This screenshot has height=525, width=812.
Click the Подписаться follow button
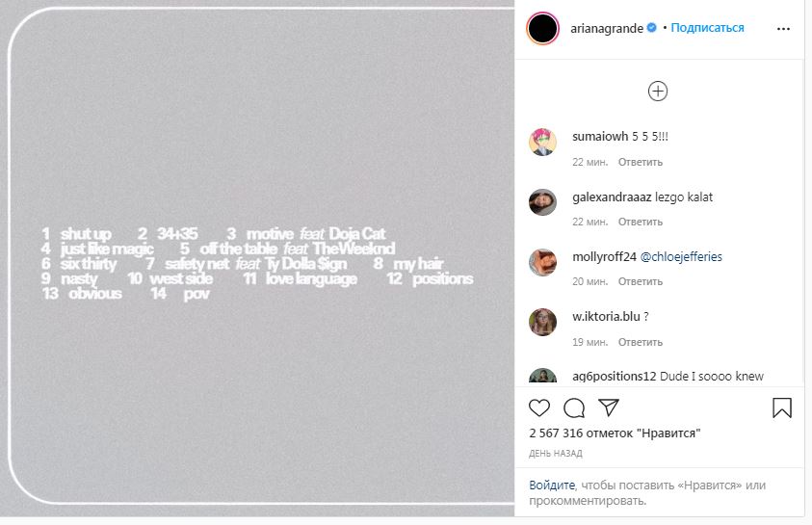pyautogui.click(x=708, y=28)
